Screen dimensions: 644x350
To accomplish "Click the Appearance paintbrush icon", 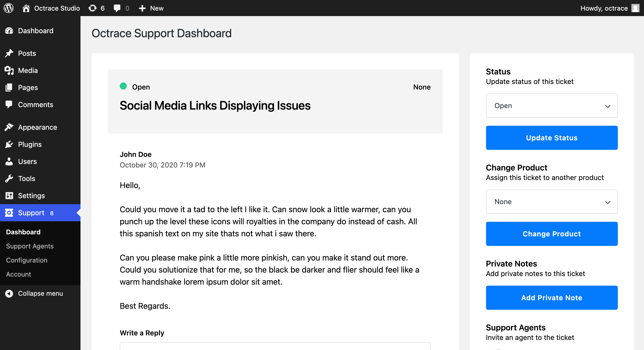I will (9, 127).
